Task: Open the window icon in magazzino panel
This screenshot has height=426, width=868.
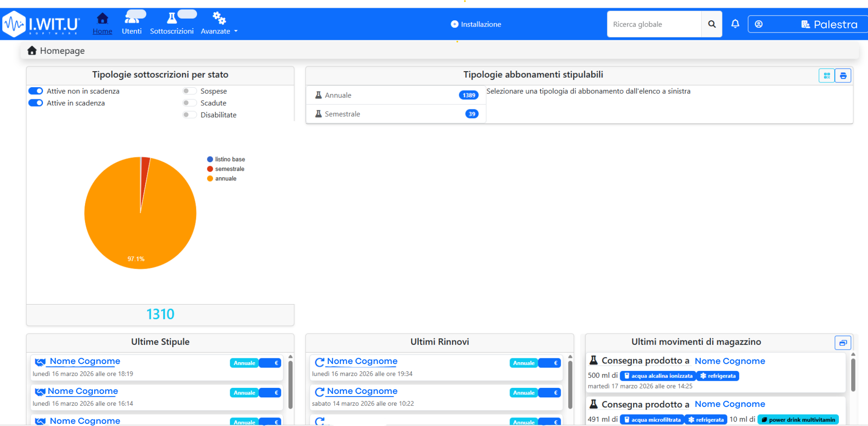Action: [843, 343]
